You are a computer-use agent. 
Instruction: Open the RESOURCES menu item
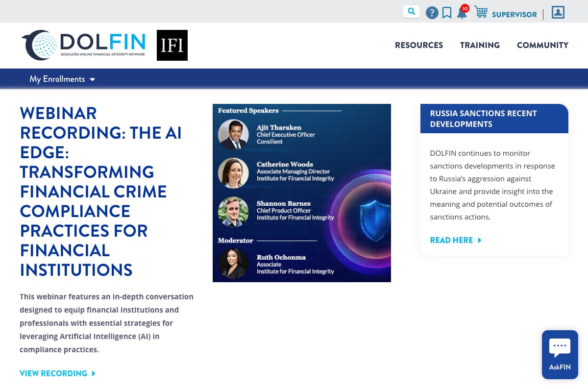(x=419, y=45)
